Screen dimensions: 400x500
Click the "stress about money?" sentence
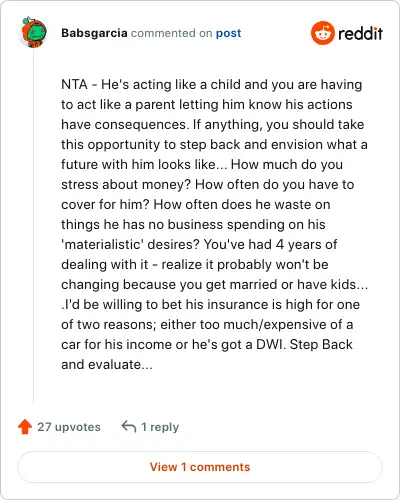[x=126, y=184]
